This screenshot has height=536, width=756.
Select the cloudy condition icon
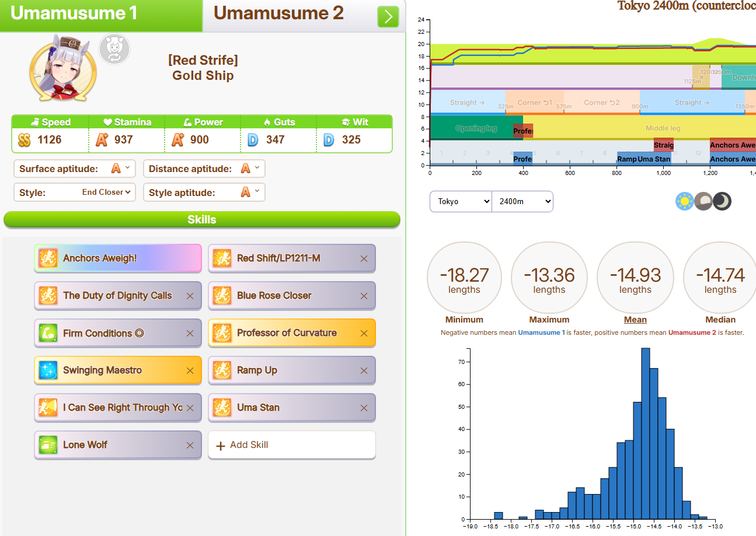[x=703, y=201]
